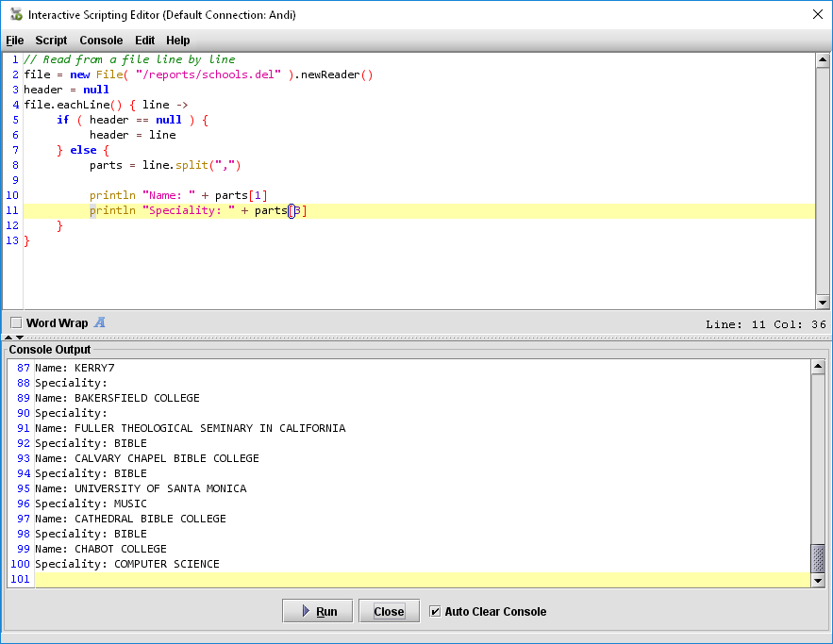Image resolution: width=833 pixels, height=644 pixels.
Task: Open the Help menu
Action: pyautogui.click(x=178, y=41)
